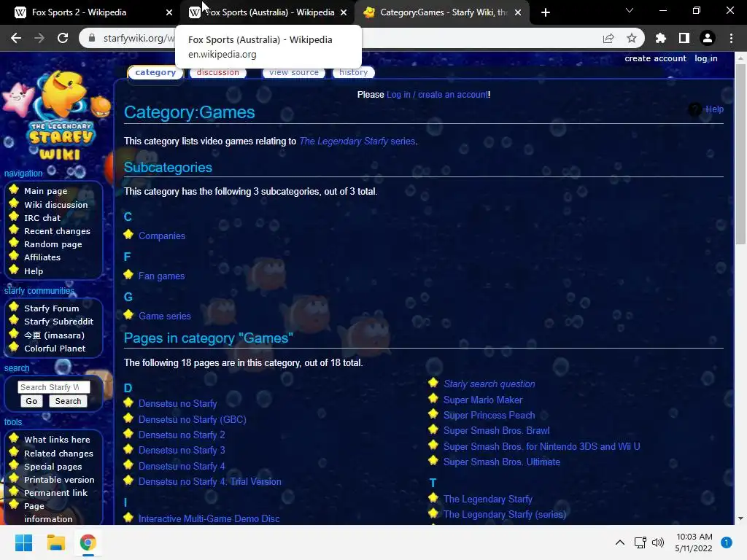Open What links here tool
747x560 pixels.
pyautogui.click(x=57, y=440)
